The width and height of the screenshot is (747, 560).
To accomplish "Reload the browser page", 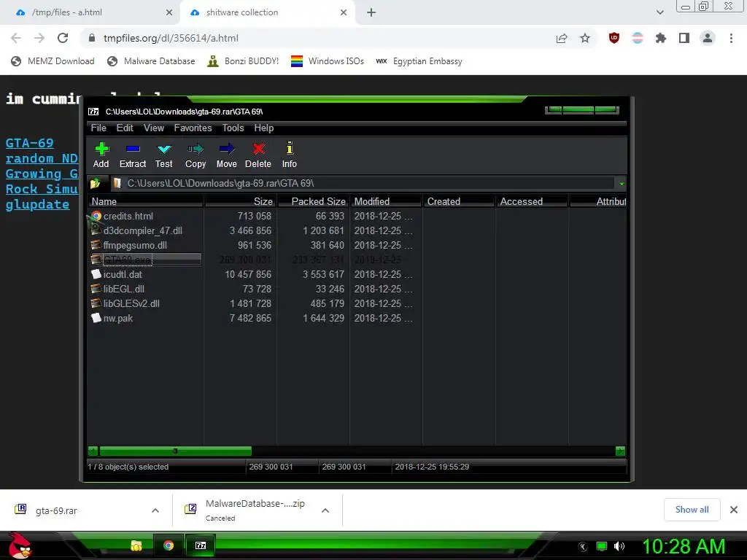I will tap(63, 38).
